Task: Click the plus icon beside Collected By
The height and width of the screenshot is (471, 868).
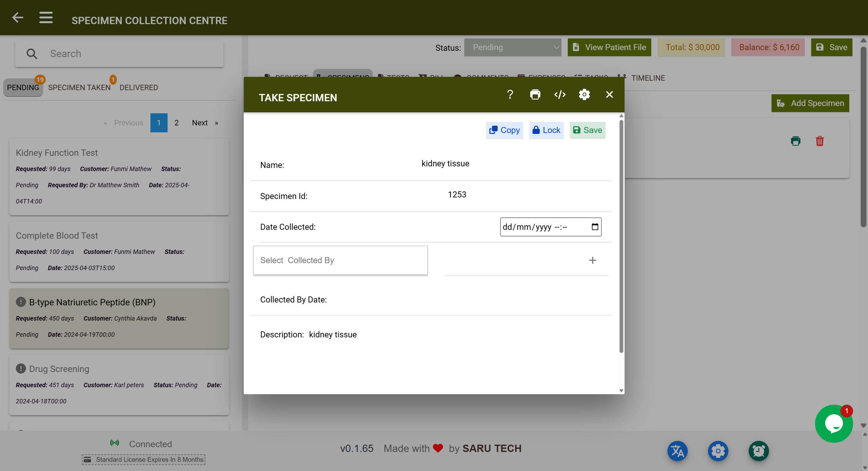Action: tap(593, 260)
